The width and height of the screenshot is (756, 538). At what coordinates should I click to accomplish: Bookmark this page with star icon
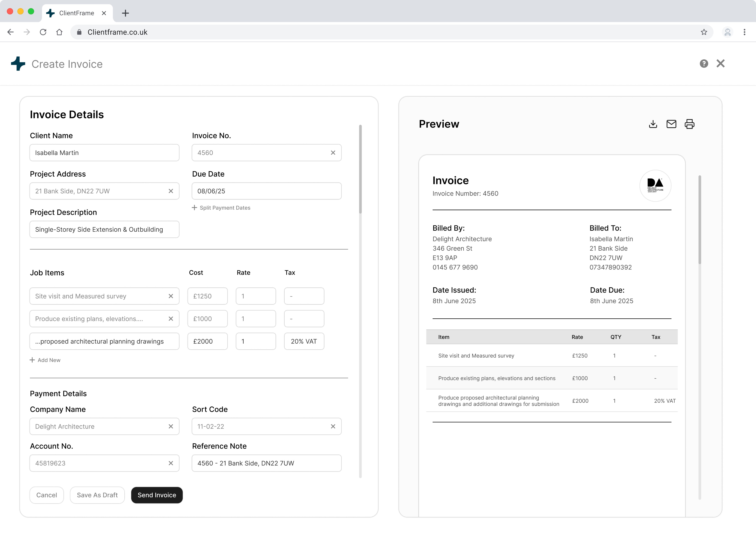(704, 32)
